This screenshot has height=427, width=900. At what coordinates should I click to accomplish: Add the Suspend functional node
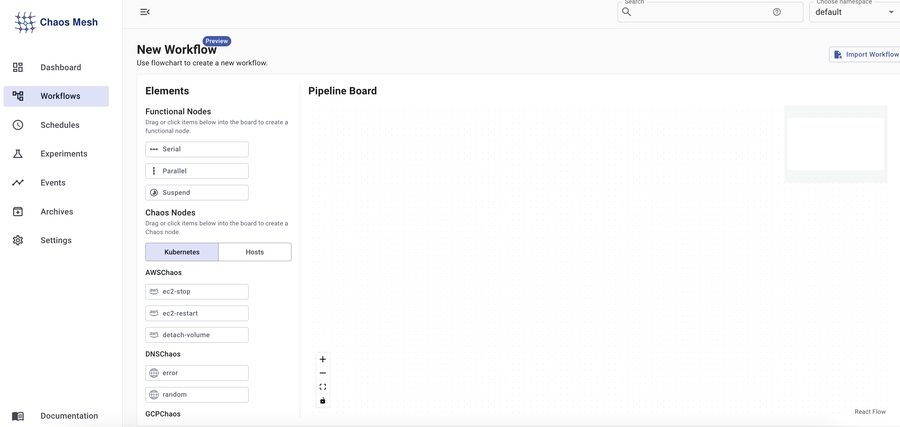coord(197,193)
